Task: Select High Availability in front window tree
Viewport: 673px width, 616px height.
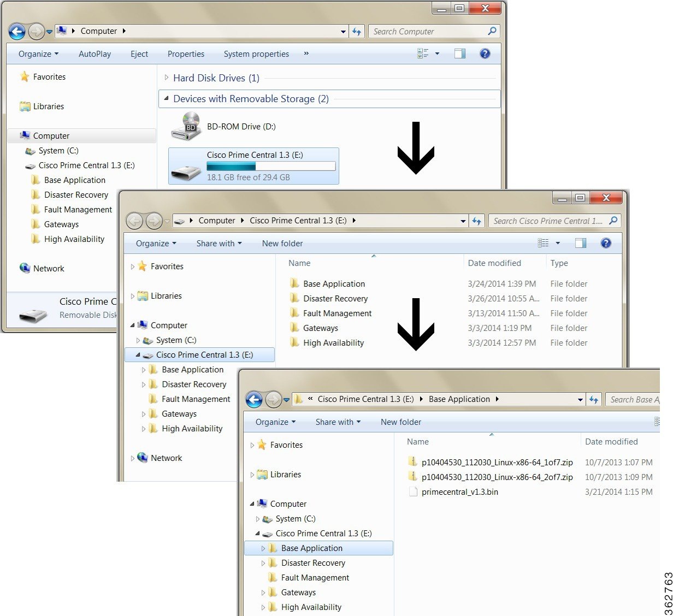Action: pyautogui.click(x=311, y=607)
